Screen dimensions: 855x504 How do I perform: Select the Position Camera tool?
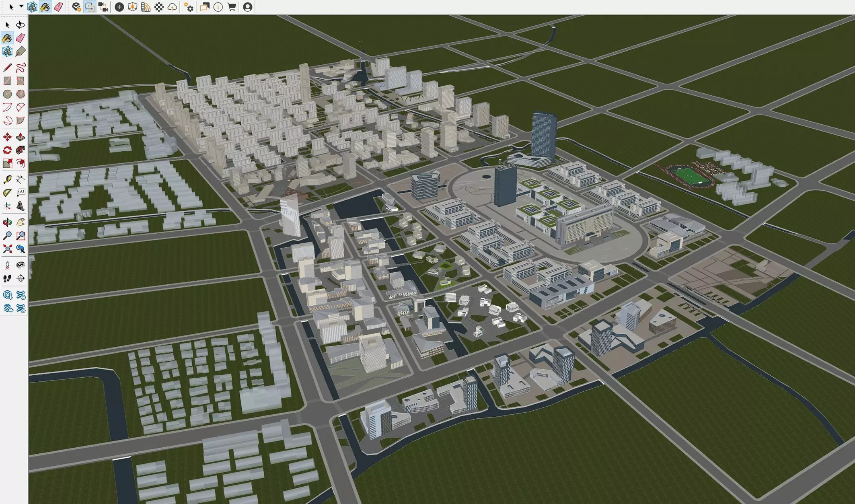(x=7, y=265)
